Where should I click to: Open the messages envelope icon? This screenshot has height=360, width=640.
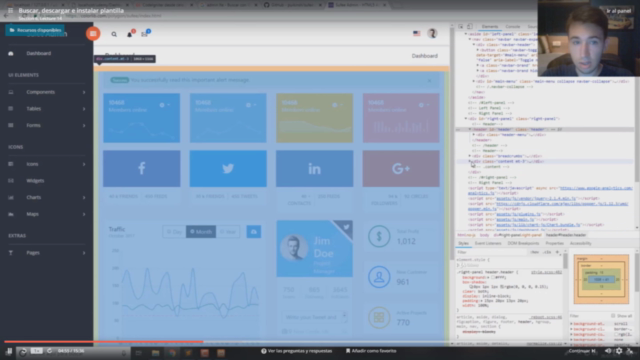(x=144, y=34)
